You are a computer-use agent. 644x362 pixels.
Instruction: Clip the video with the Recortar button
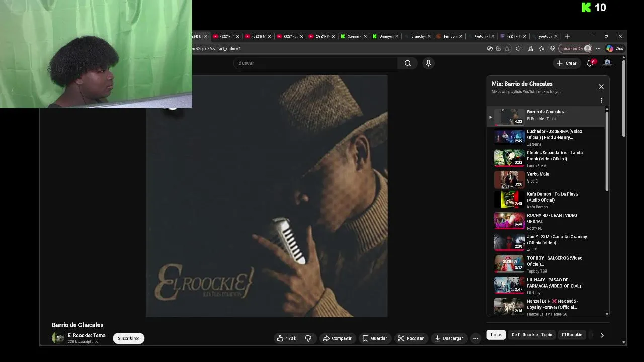411,338
